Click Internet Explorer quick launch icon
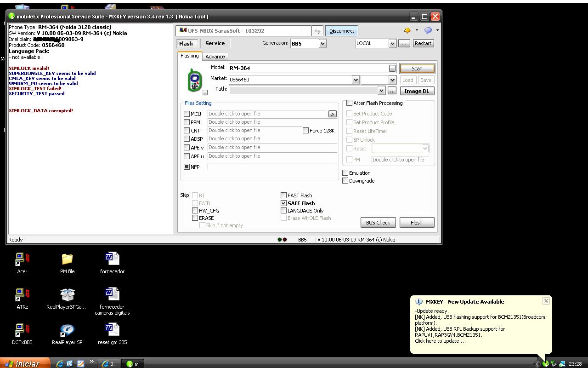The image size is (588, 368). click(x=60, y=363)
